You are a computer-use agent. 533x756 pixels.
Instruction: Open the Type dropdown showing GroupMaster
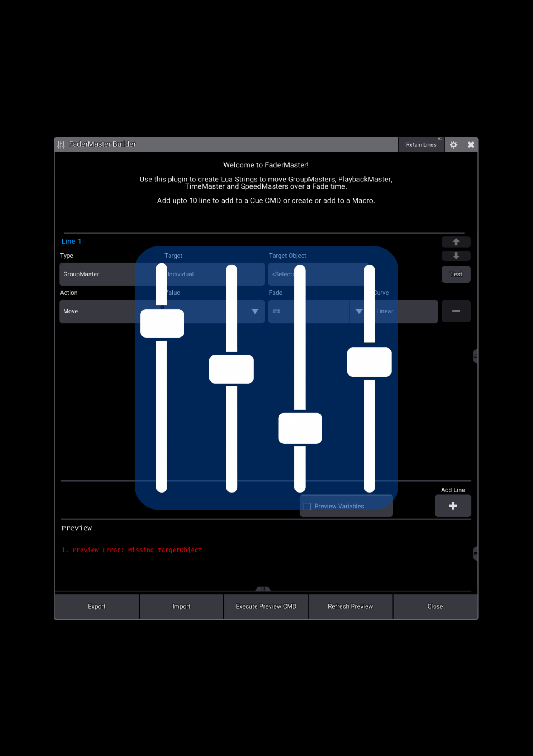(x=110, y=274)
